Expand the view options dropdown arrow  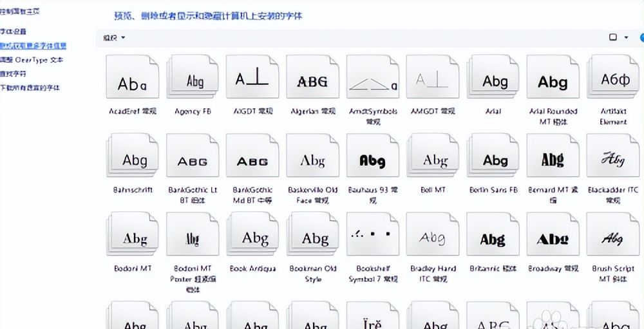[627, 37]
